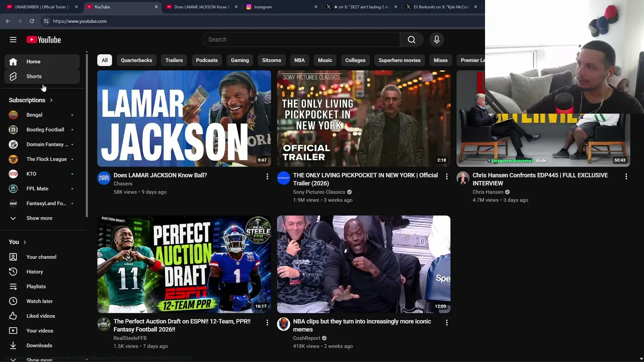Screen dimensions: 644x362
Task: Click the magnifying glass search button
Action: click(x=412, y=40)
